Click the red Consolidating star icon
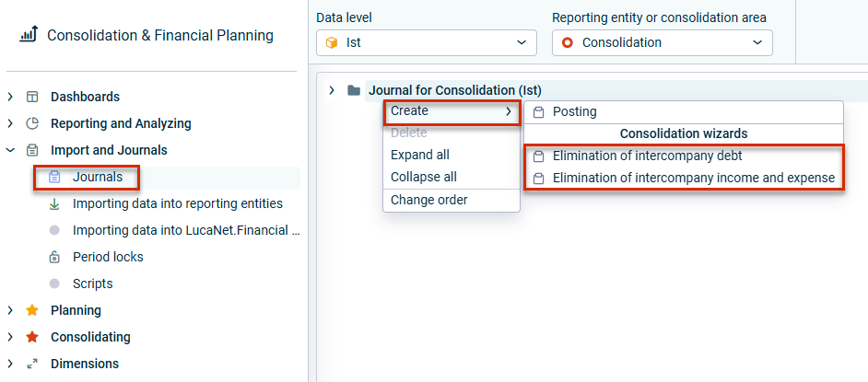The image size is (868, 382). pyautogui.click(x=32, y=337)
